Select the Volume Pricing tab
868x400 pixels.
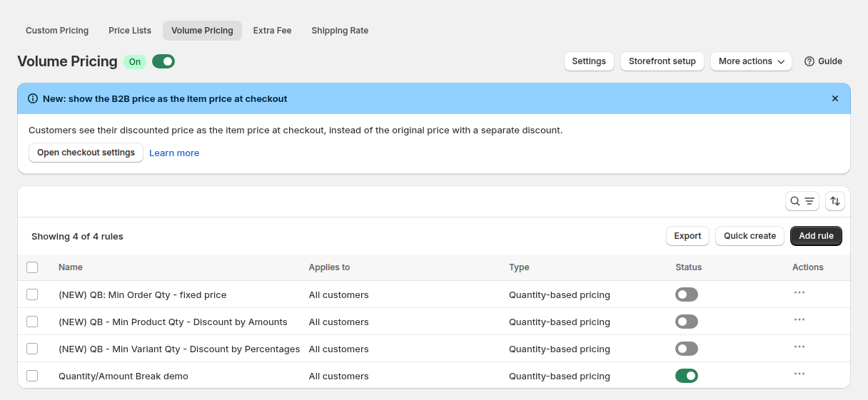click(202, 31)
